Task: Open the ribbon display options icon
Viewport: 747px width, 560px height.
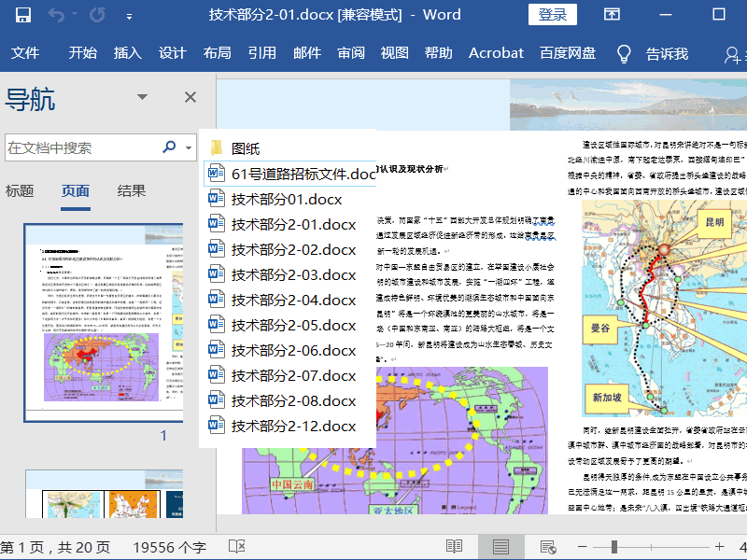Action: 612,14
